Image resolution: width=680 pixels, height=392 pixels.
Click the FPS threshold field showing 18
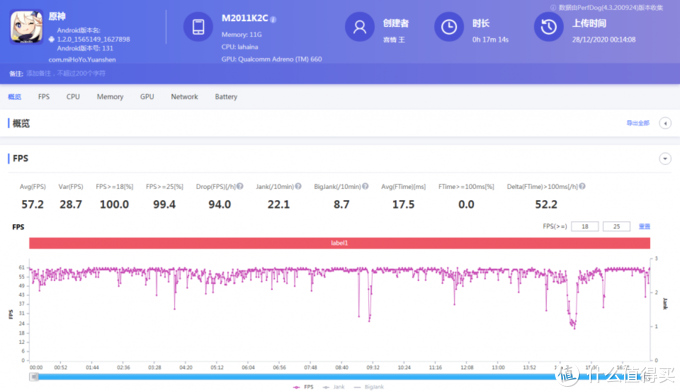(x=585, y=226)
